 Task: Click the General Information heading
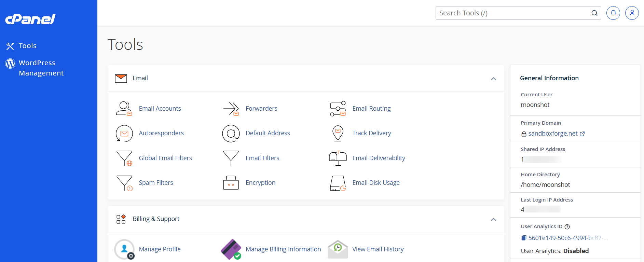point(549,78)
